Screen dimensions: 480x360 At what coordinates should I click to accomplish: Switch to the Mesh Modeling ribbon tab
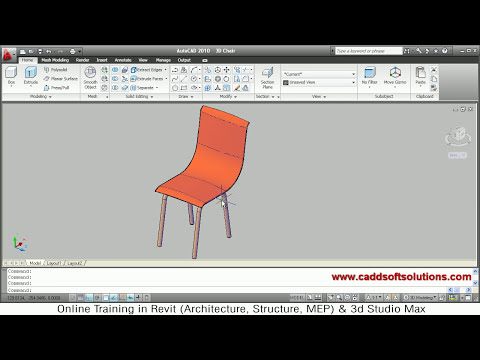coord(55,60)
